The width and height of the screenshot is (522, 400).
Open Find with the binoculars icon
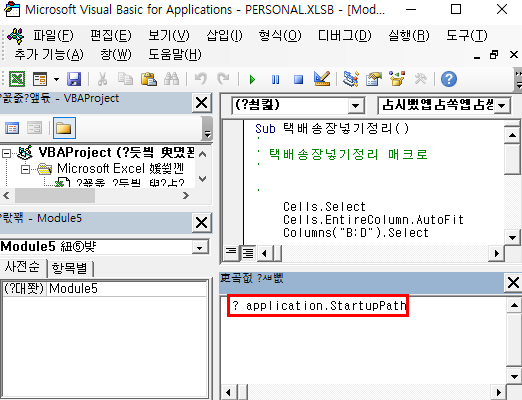tap(172, 79)
